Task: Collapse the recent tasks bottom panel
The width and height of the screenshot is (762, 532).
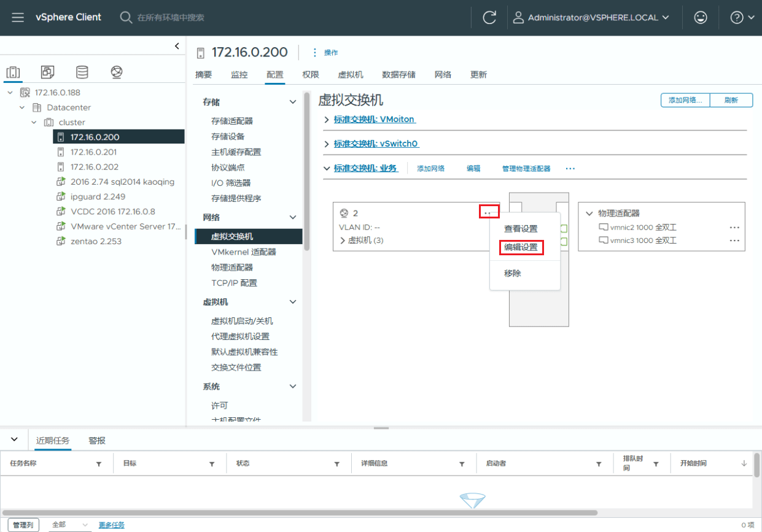Action: pos(15,439)
